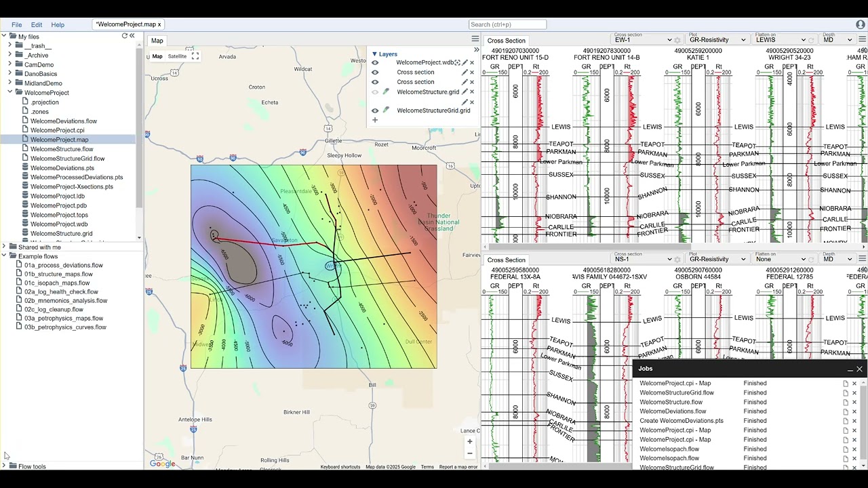Collapse the Layers panel with double chevron
Screen dimensions: 868x488
[476, 49]
